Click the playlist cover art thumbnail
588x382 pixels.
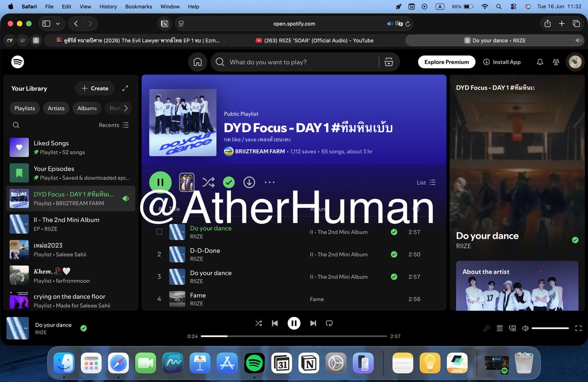coord(183,122)
